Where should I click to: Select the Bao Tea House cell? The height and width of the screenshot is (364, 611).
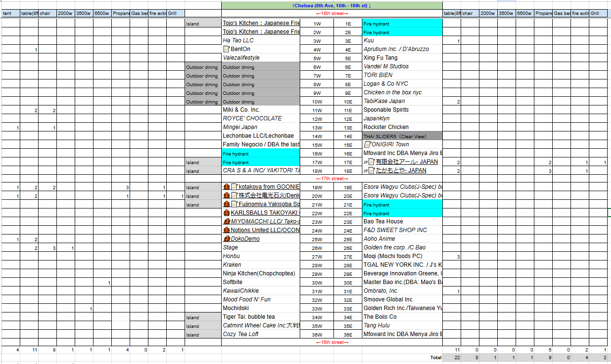(x=402, y=221)
